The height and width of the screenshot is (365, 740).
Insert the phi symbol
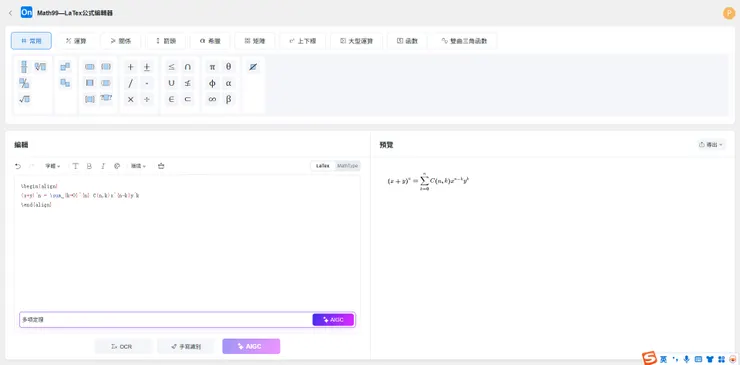point(212,84)
